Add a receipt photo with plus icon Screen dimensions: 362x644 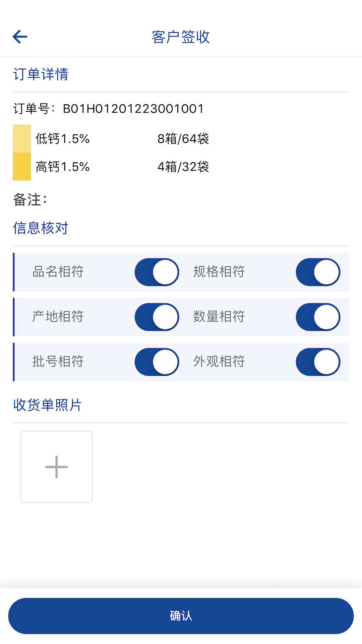57,467
